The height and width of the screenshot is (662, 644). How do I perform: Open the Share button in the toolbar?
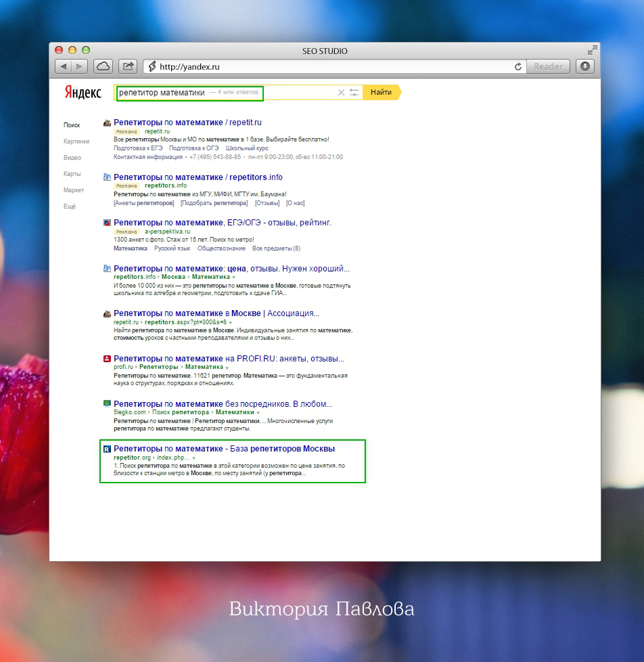pos(128,66)
